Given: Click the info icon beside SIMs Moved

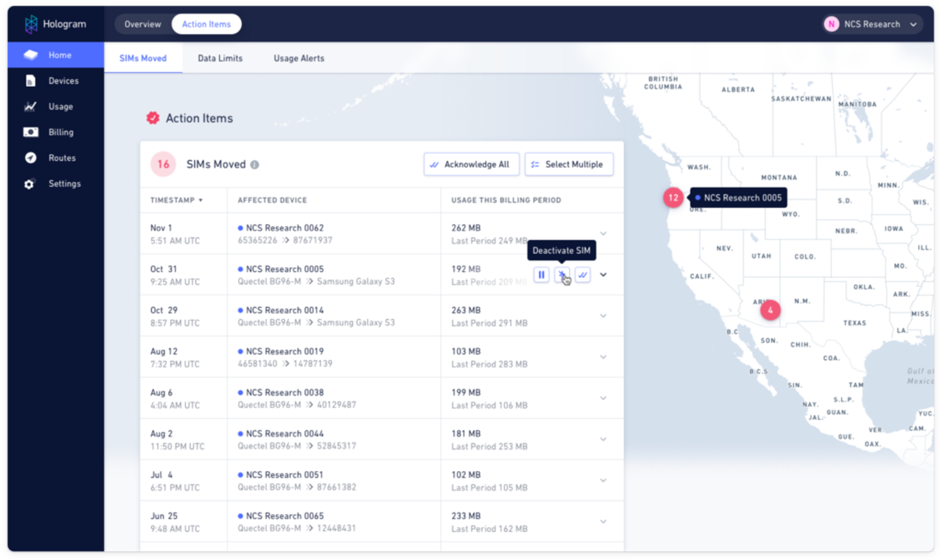Looking at the screenshot, I should 255,165.
